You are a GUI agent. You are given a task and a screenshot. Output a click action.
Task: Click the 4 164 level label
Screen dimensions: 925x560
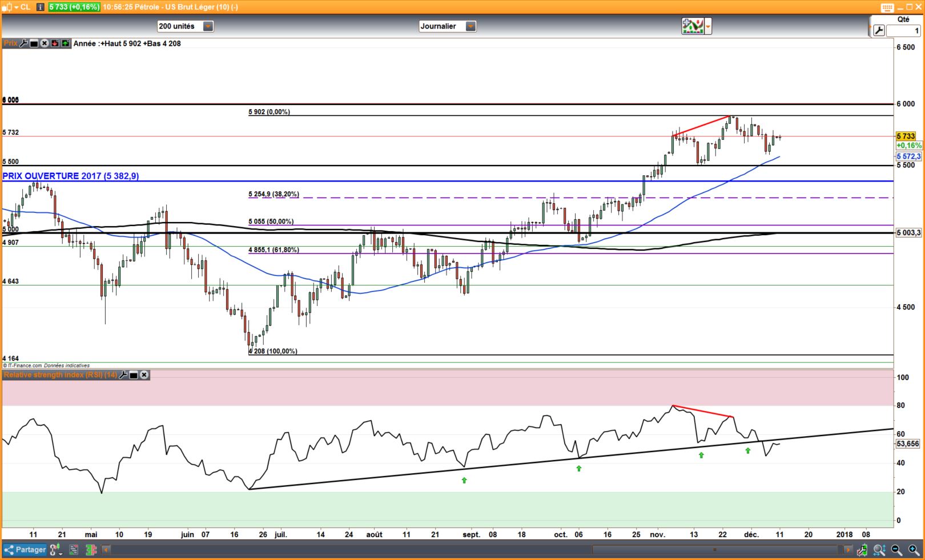coord(11,358)
